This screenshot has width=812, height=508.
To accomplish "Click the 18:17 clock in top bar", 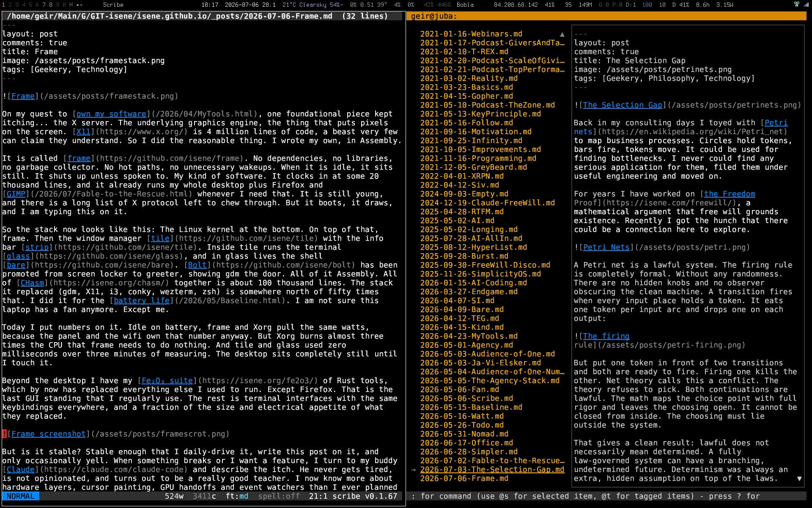I will pyautogui.click(x=210, y=5).
